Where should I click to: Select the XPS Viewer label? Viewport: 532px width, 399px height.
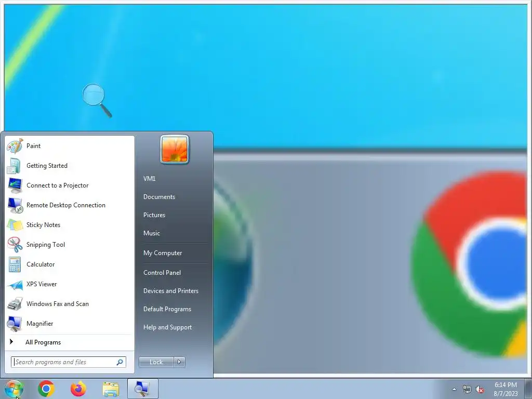coord(42,284)
